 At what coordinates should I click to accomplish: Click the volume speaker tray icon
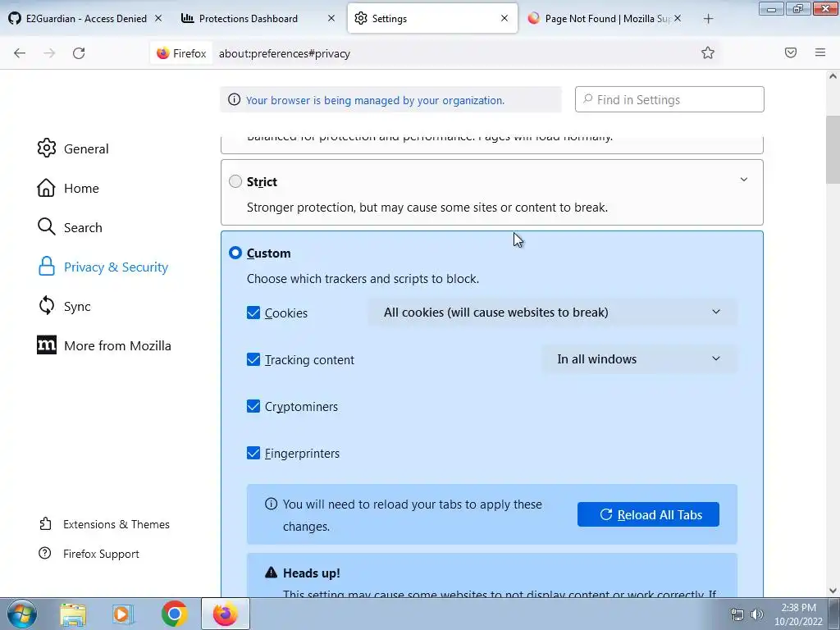point(757,614)
